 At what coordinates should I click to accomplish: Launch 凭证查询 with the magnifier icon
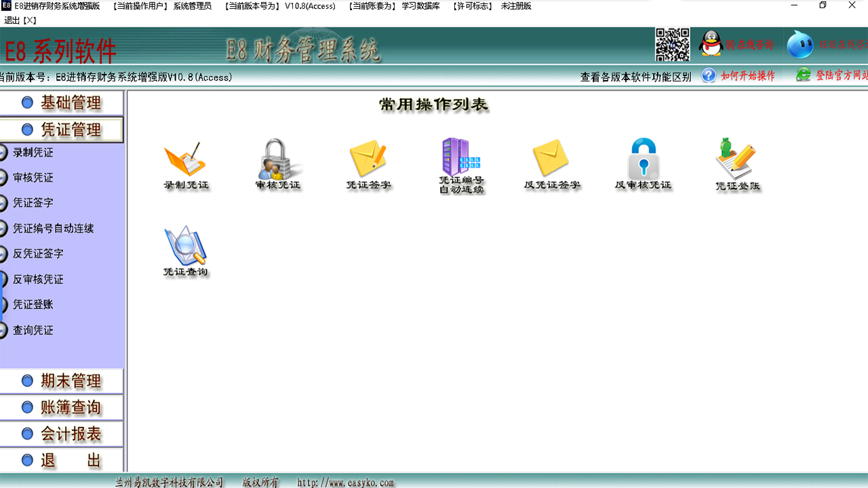click(186, 251)
